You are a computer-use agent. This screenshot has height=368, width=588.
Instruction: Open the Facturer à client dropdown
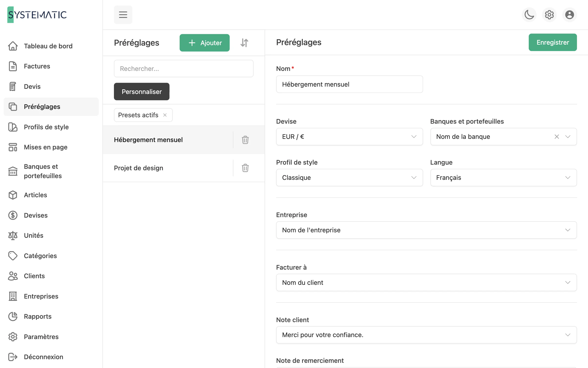coord(427,283)
